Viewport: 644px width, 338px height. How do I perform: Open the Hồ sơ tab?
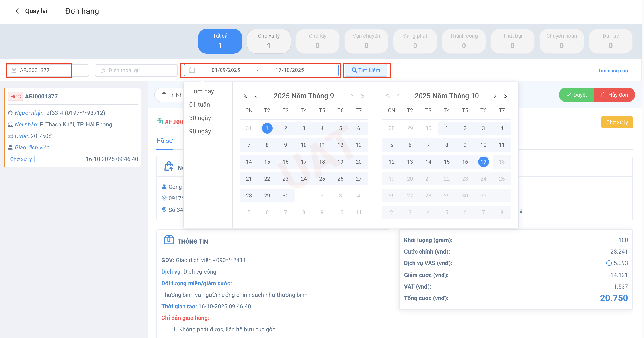click(x=164, y=141)
